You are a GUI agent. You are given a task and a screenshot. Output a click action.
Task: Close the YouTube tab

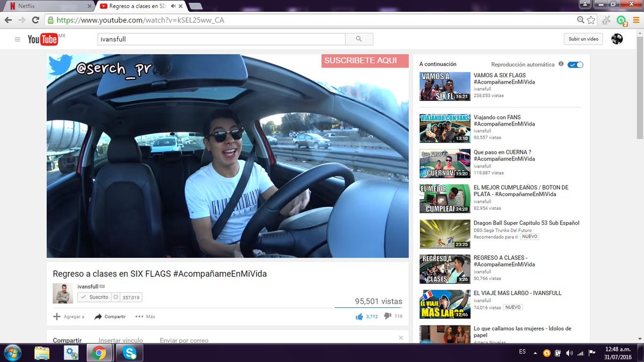point(181,6)
